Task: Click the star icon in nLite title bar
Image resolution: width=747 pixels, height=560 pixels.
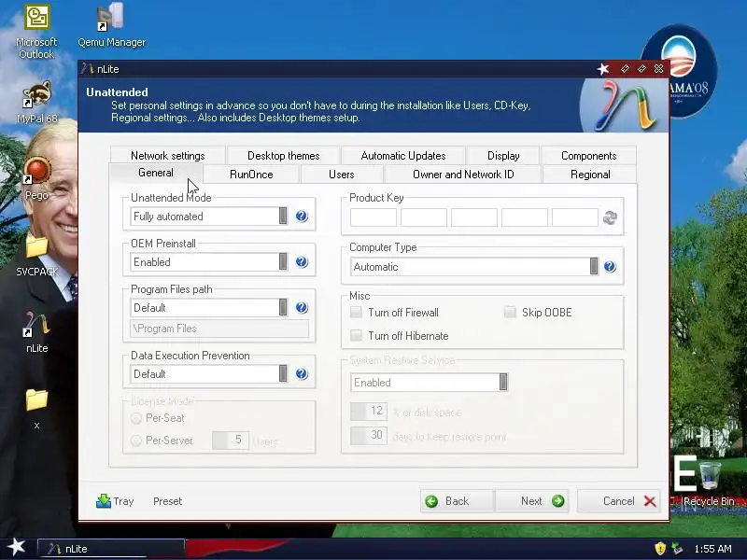Action: [x=603, y=69]
